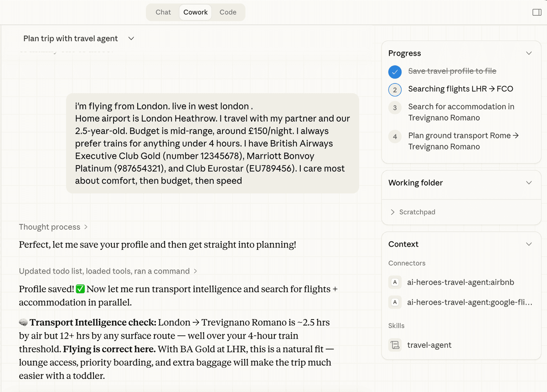Click the user message about flying from London

pyautogui.click(x=212, y=144)
